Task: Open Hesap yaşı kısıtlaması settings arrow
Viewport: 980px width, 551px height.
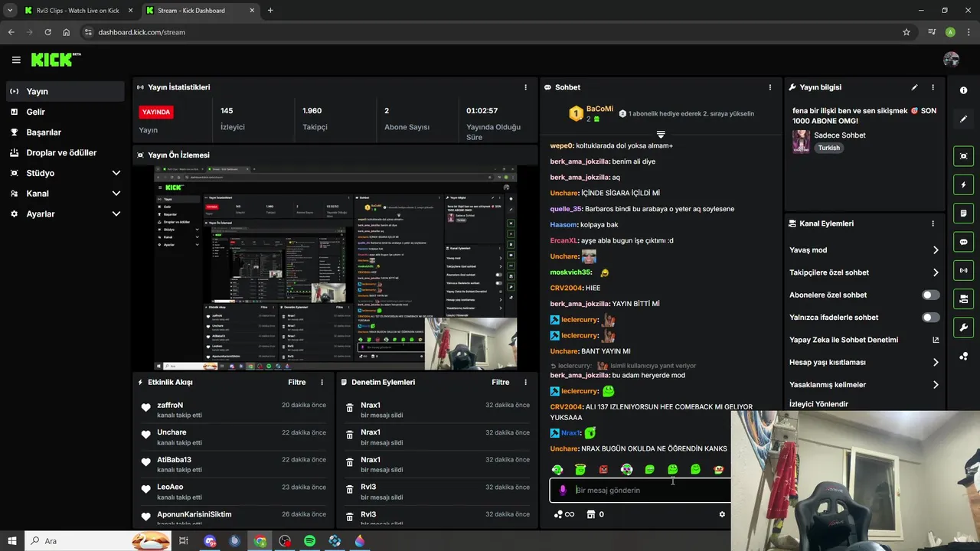Action: 936,362
